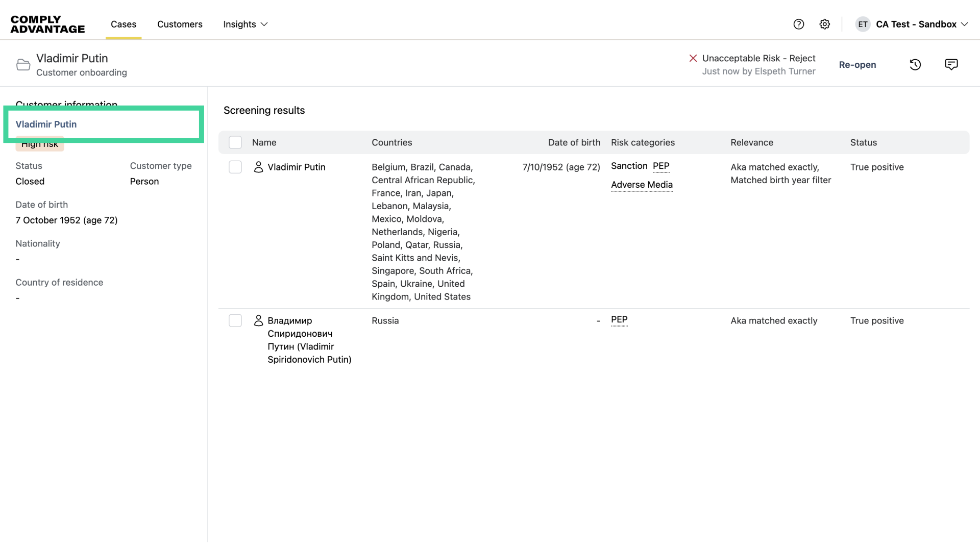Toggle the select-all checkbox in table header
This screenshot has width=980, height=551.
[x=235, y=142]
